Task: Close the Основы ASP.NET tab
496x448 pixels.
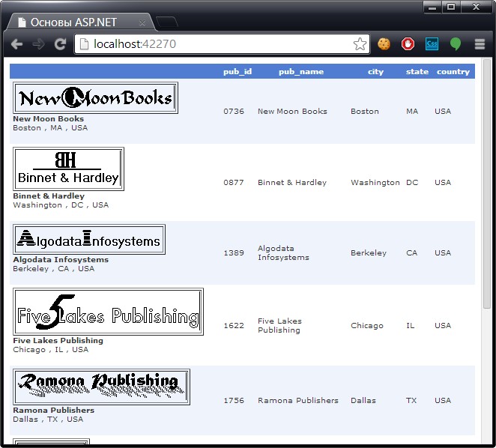Action: pos(142,22)
